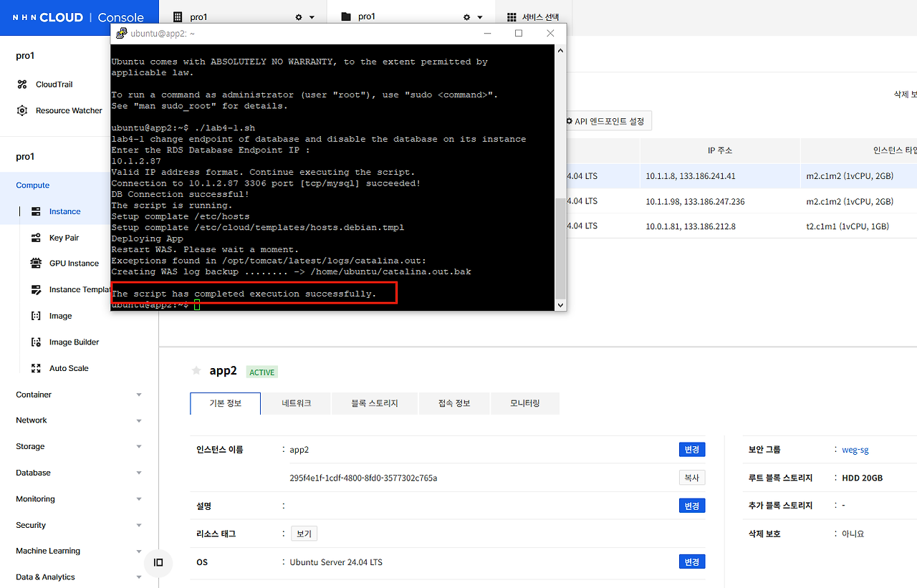Expand the Container section
This screenshot has height=588, width=917.
point(79,395)
